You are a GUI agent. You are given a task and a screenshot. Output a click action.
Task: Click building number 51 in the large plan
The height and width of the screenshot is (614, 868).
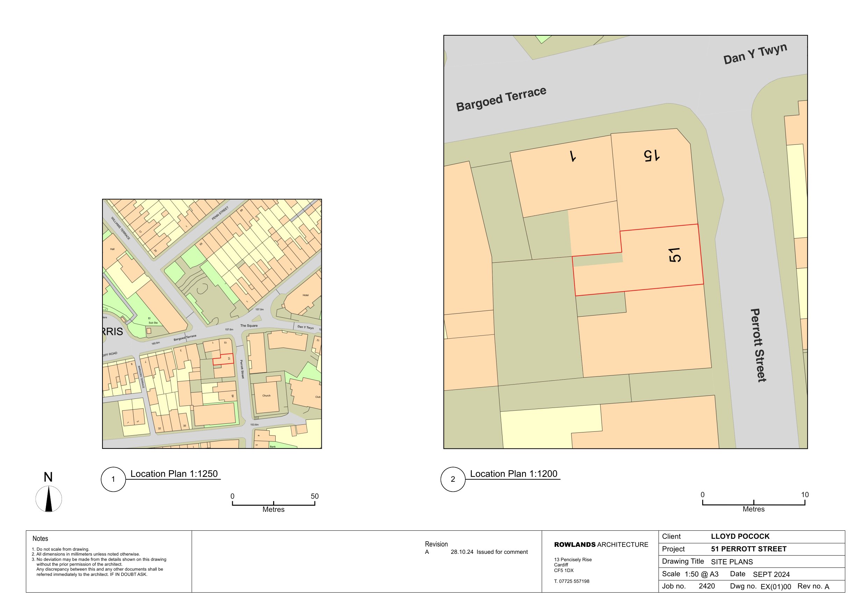(675, 255)
